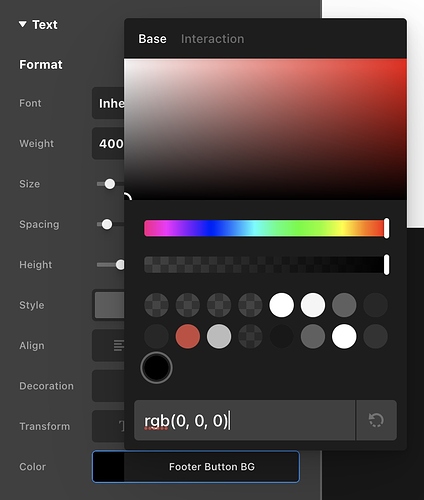
Task: Collapse the Text section triangle
Action: [x=23, y=24]
